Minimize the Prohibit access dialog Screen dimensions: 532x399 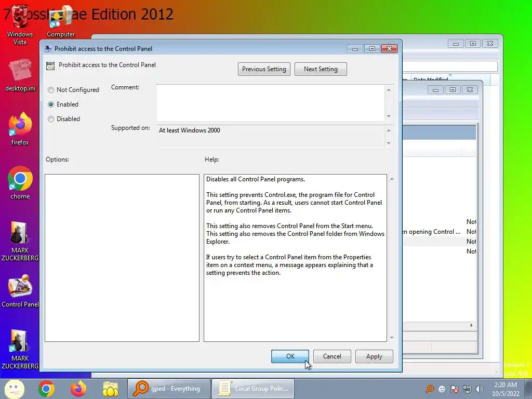(x=355, y=48)
